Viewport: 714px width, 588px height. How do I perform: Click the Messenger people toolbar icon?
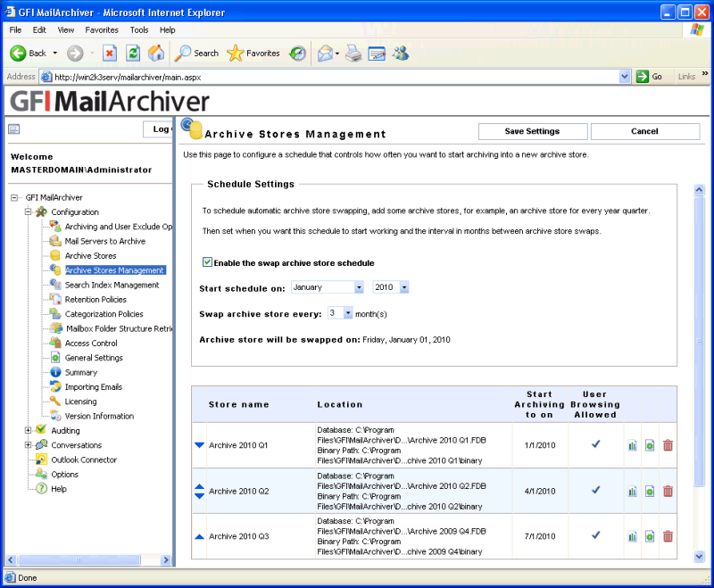[401, 54]
